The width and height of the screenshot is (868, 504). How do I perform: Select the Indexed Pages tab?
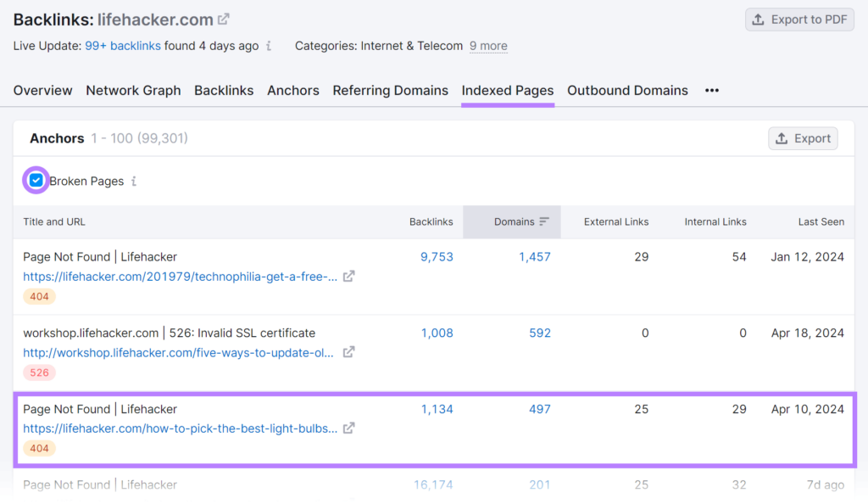click(x=508, y=90)
